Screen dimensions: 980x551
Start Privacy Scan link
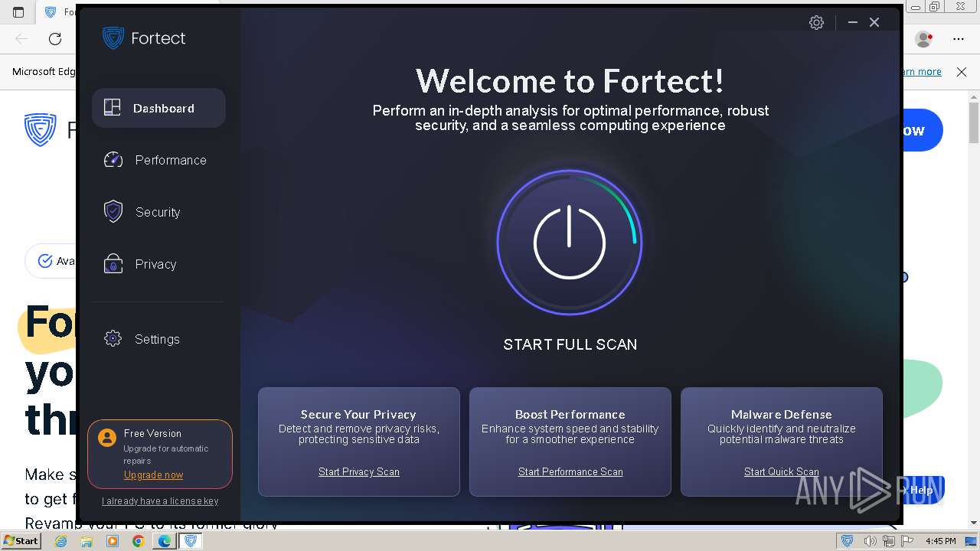(359, 472)
